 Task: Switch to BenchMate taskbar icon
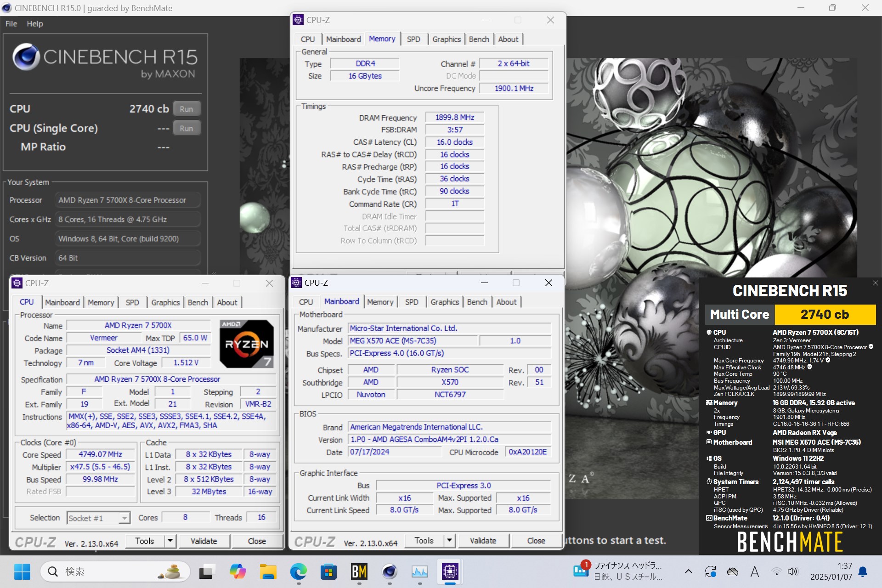tap(359, 572)
